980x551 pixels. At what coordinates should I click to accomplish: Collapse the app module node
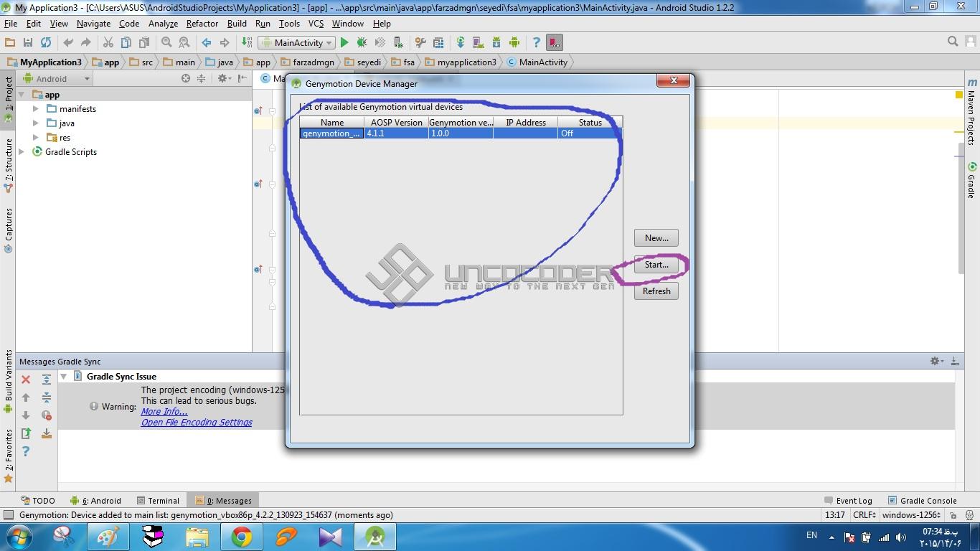point(22,95)
